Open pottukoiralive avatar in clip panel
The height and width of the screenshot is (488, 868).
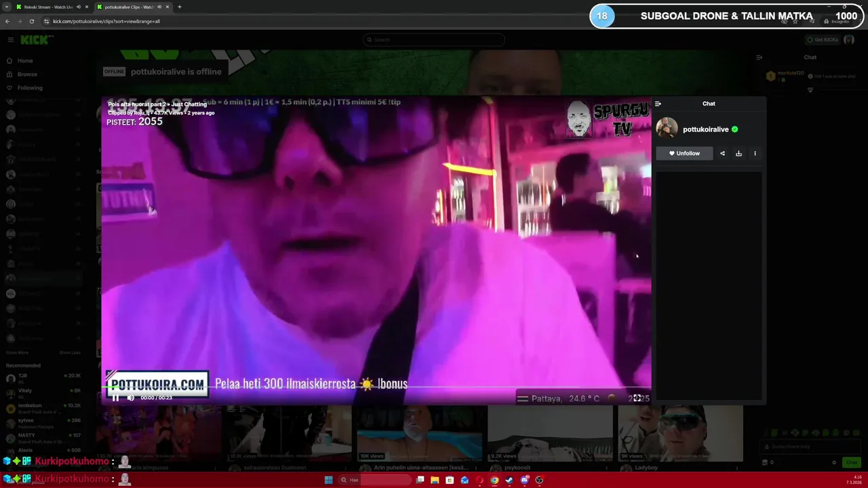click(x=667, y=128)
